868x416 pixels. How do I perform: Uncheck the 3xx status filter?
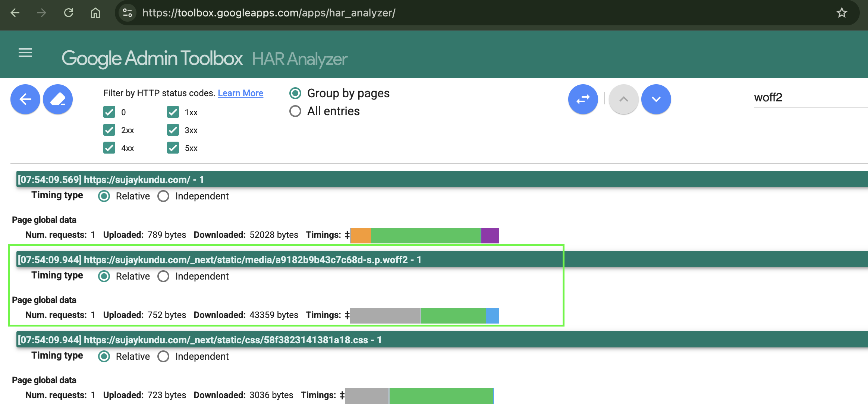(x=173, y=130)
